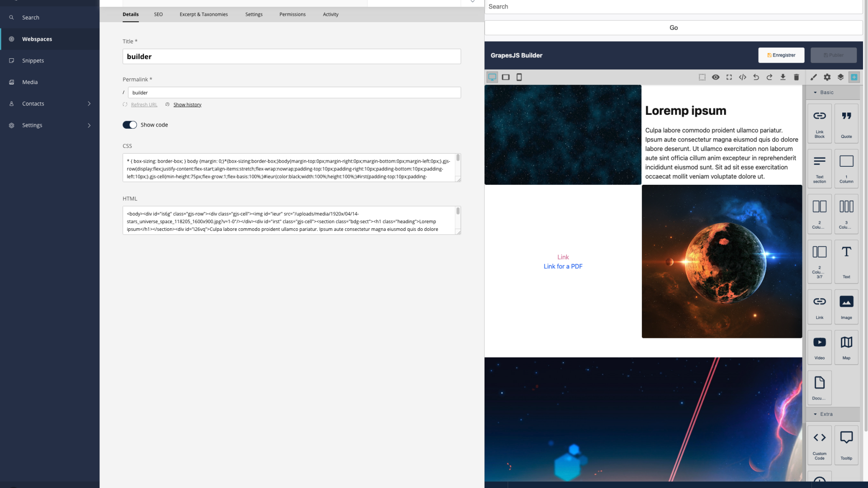Click the import download icon
The image size is (868, 488).
(783, 77)
